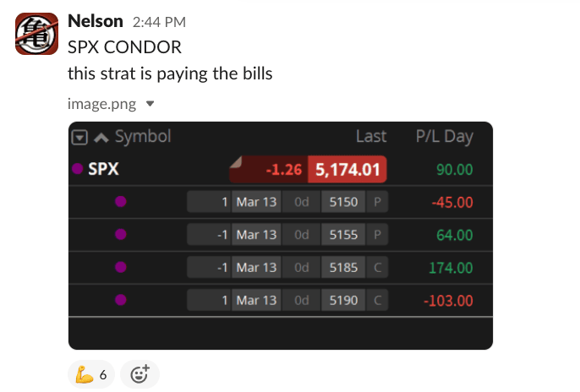Image resolution: width=580 pixels, height=392 pixels.
Task: Open the Nelson username profile link
Action: [x=95, y=21]
